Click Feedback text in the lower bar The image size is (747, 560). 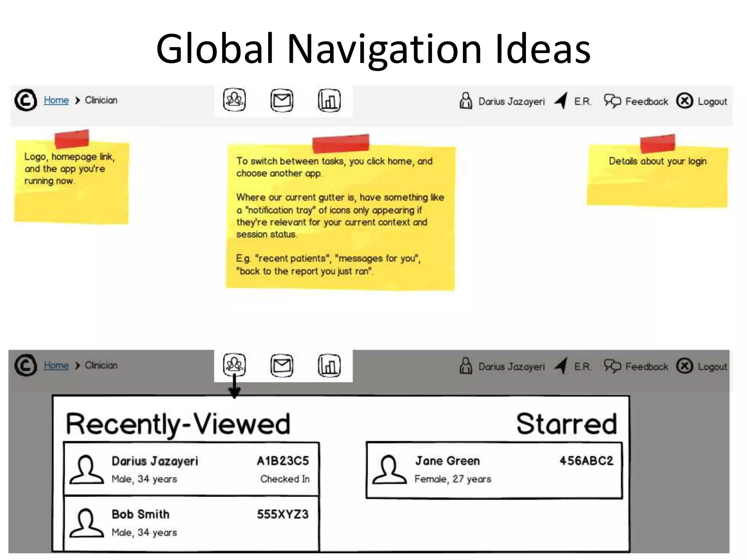click(x=646, y=366)
